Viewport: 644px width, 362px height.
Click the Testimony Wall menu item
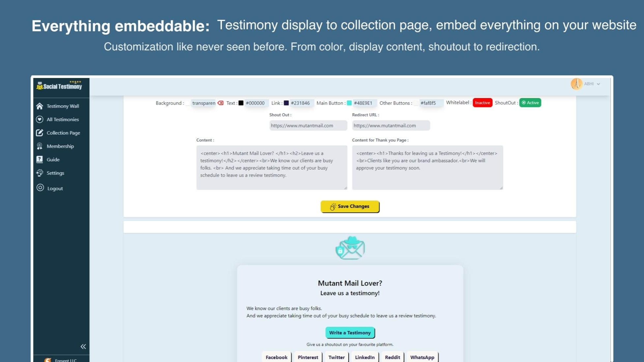[62, 106]
